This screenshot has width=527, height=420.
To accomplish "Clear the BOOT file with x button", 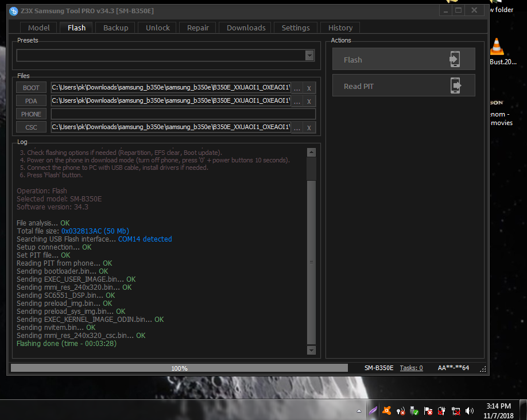I will point(309,88).
